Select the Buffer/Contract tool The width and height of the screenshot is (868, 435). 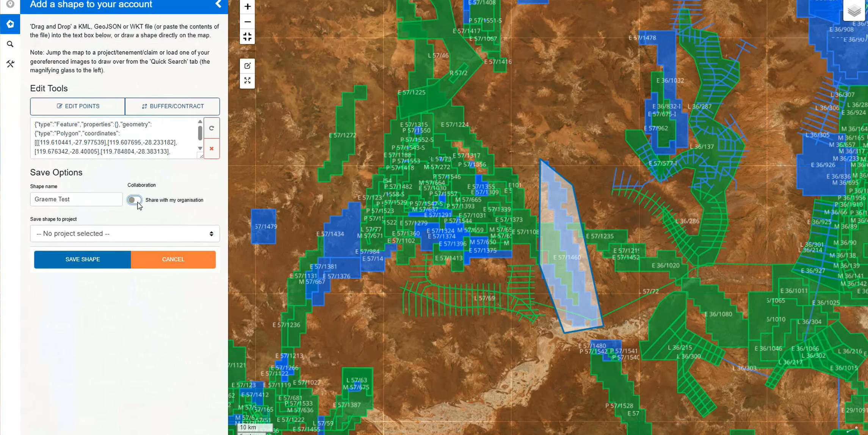click(x=172, y=106)
